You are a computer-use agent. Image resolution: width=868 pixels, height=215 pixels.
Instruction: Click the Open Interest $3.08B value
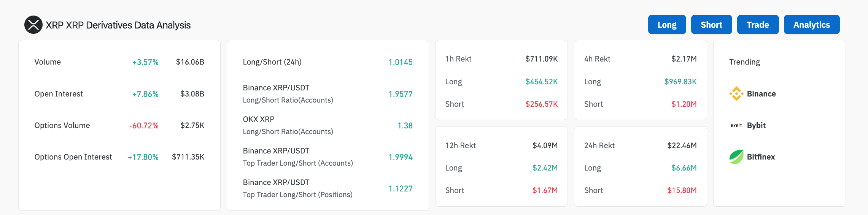192,94
